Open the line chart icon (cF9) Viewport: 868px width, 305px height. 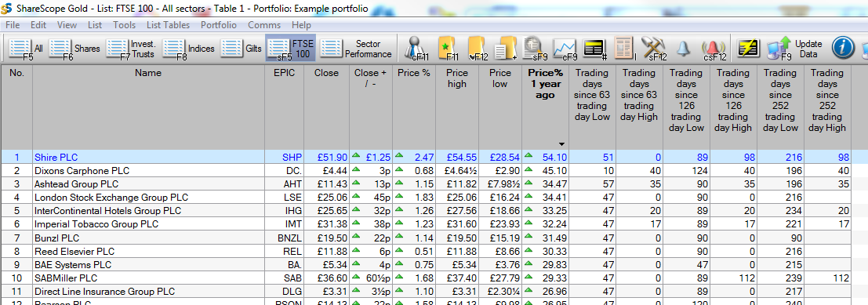tap(566, 49)
